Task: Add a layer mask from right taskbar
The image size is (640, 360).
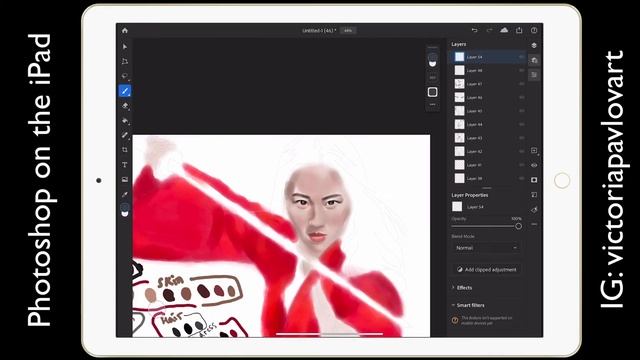Action: (x=534, y=180)
